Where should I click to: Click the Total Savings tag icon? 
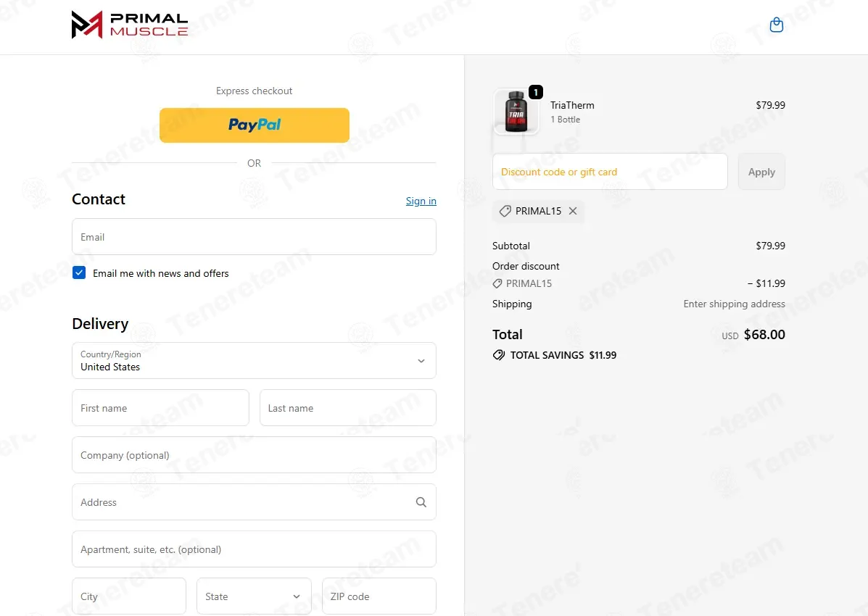[499, 355]
